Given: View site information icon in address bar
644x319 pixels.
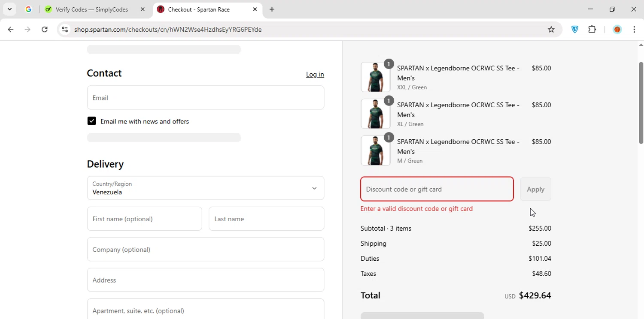Looking at the screenshot, I should [x=65, y=30].
